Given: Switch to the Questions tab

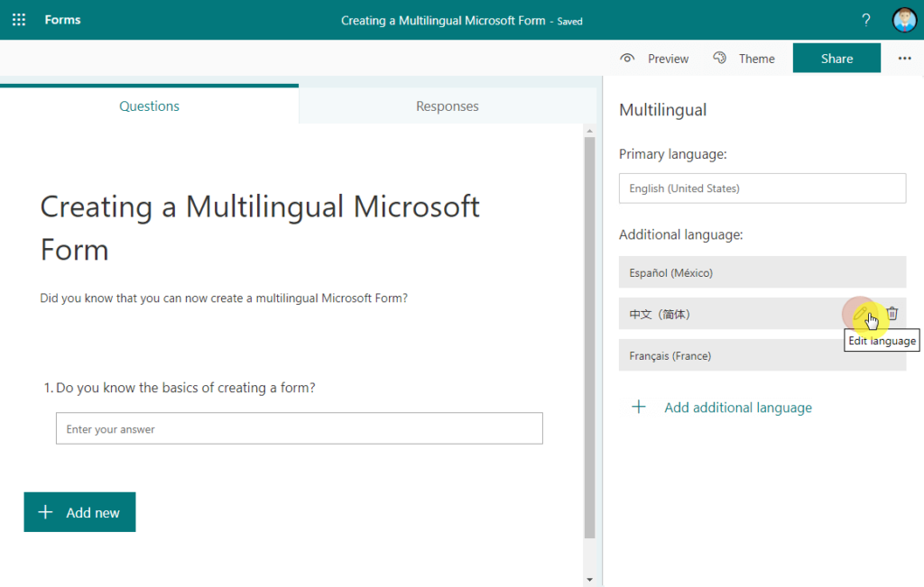Looking at the screenshot, I should click(149, 106).
